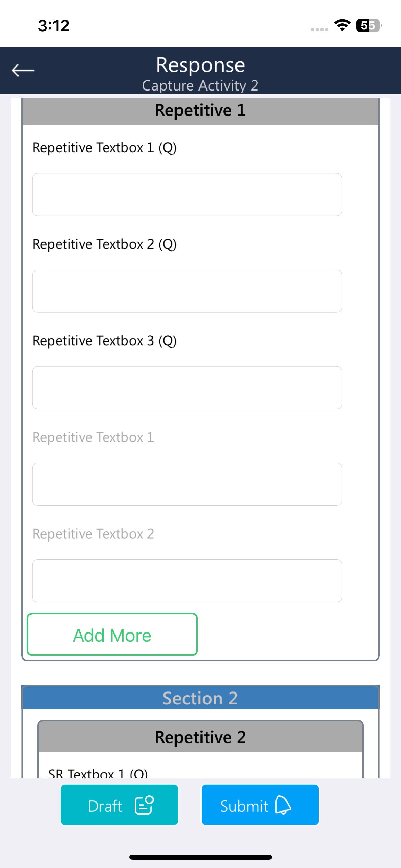Screen dimensions: 401x868
Task: Tap the blue Section 2 header
Action: click(x=200, y=698)
